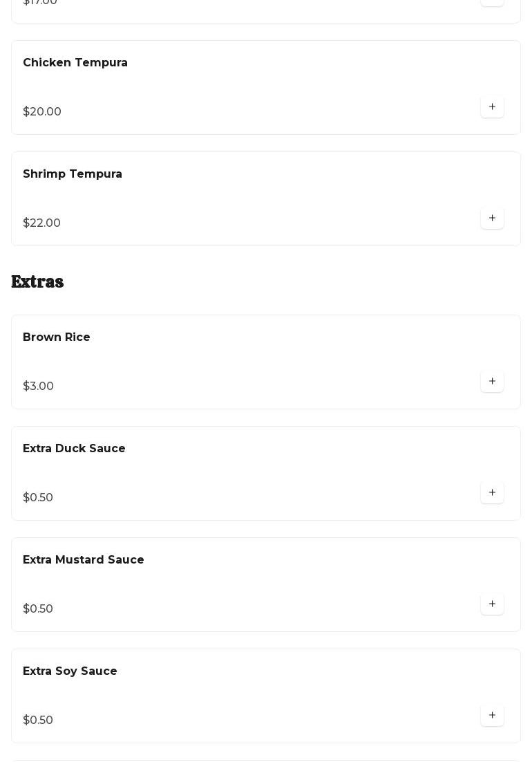The height and width of the screenshot is (762, 532).
Task: Click the Extra Mustard Sauce $0.50 price
Action: coord(38,609)
